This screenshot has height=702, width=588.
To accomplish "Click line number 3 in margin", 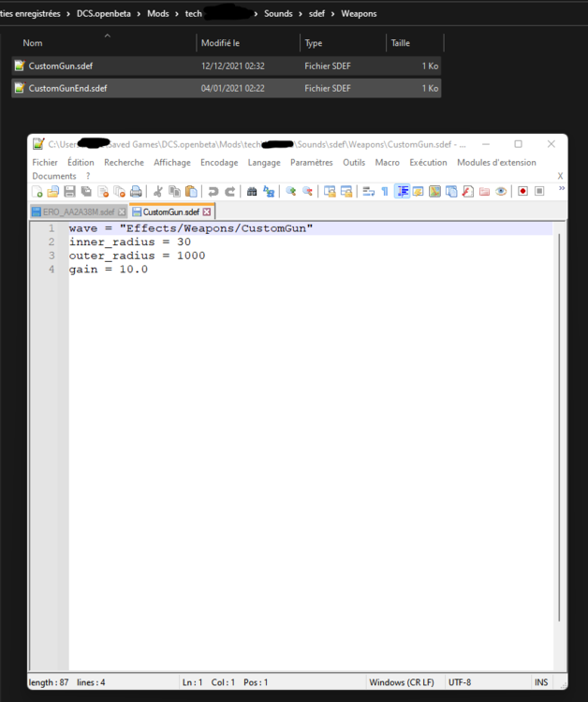I will [51, 256].
